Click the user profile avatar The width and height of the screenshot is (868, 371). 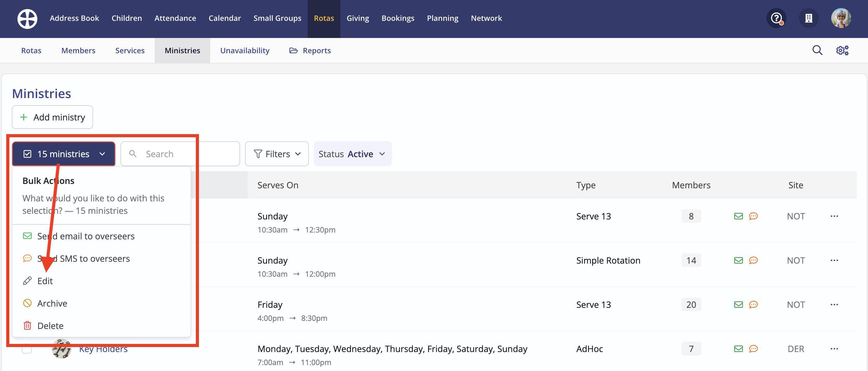(x=841, y=18)
